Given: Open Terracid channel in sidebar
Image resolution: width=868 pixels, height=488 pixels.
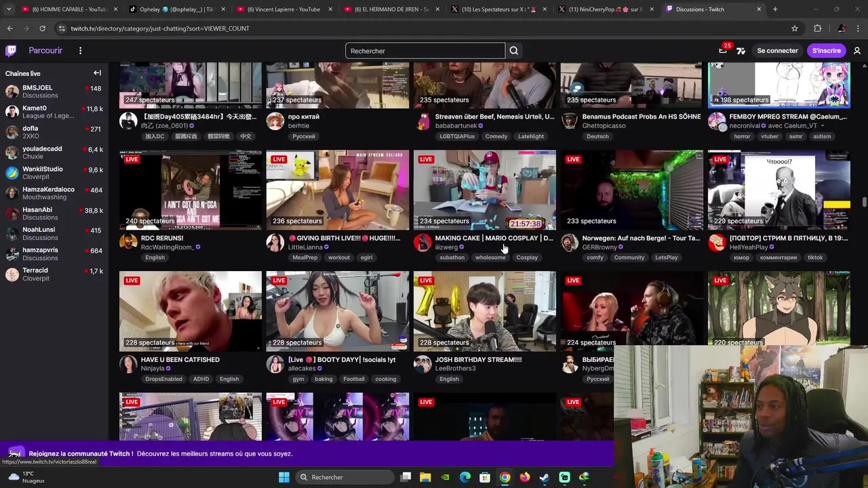Looking at the screenshot, I should (54, 274).
